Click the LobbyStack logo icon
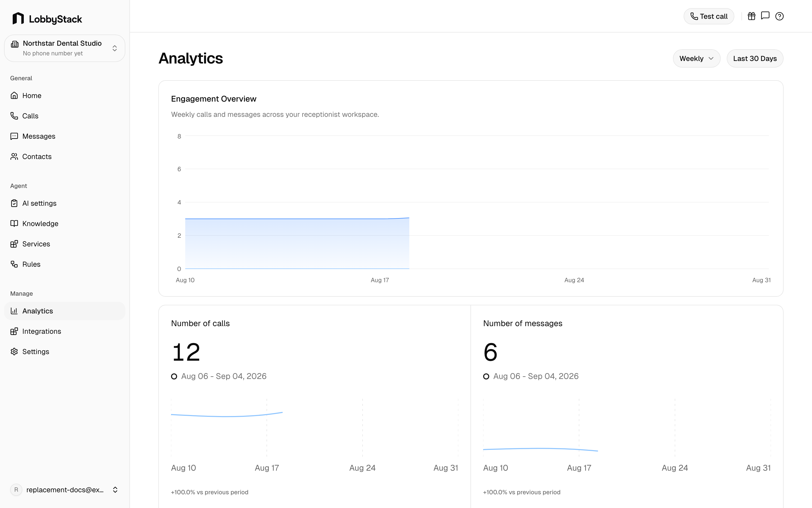 point(18,19)
